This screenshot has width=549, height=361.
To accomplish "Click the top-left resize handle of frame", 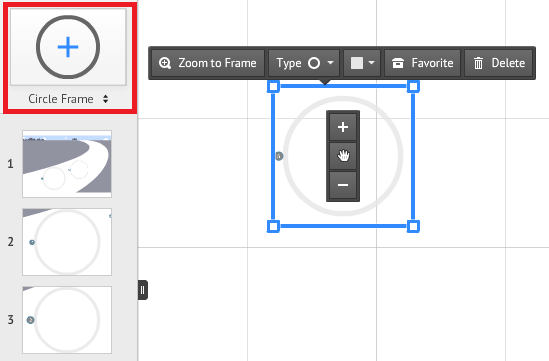I will pyautogui.click(x=273, y=86).
